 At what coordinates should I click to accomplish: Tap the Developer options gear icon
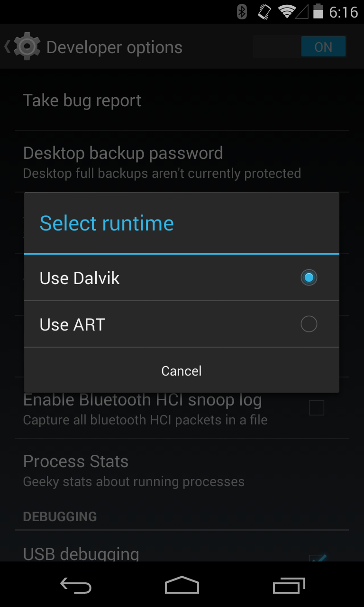click(27, 46)
